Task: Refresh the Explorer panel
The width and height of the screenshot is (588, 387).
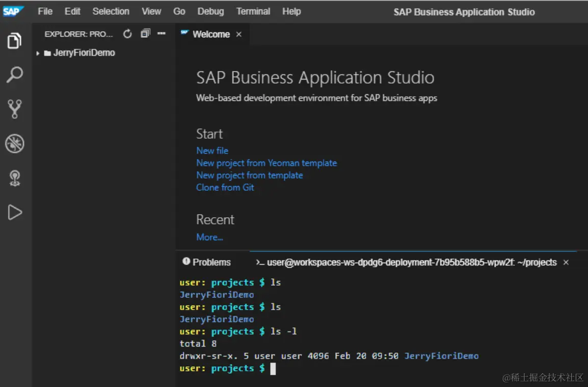Action: [127, 34]
